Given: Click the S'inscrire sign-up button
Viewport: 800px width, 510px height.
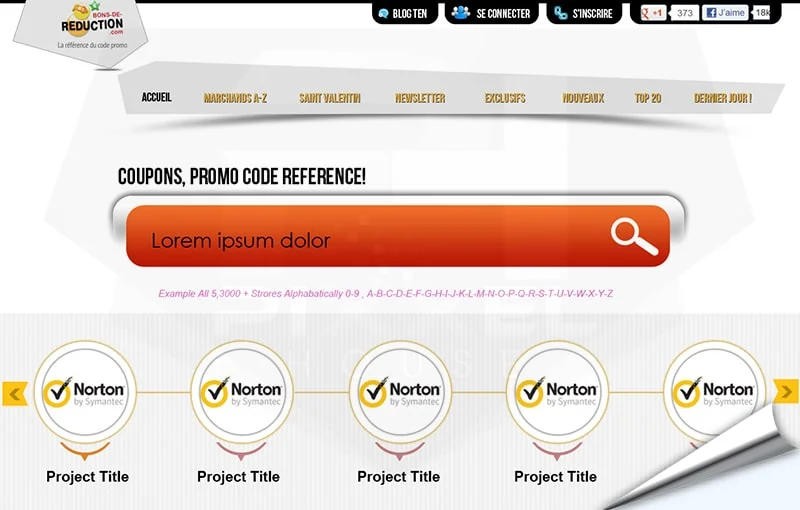Looking at the screenshot, I should coord(584,13).
